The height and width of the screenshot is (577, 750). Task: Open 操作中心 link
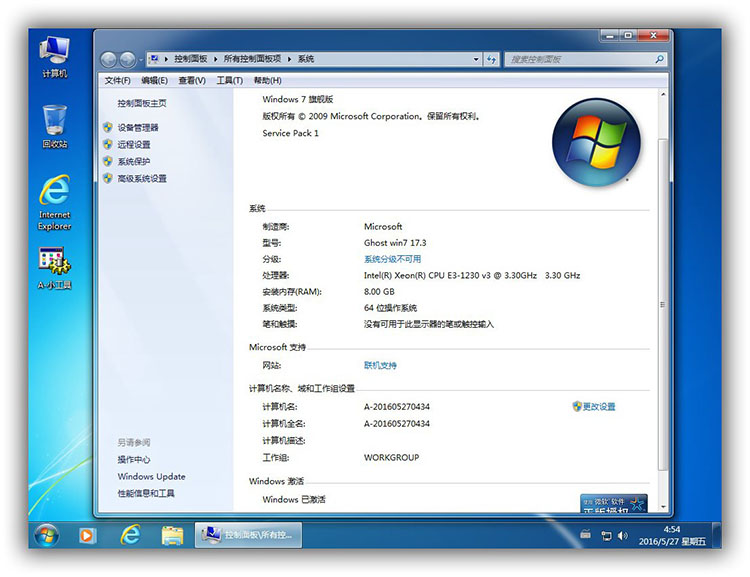click(x=134, y=459)
